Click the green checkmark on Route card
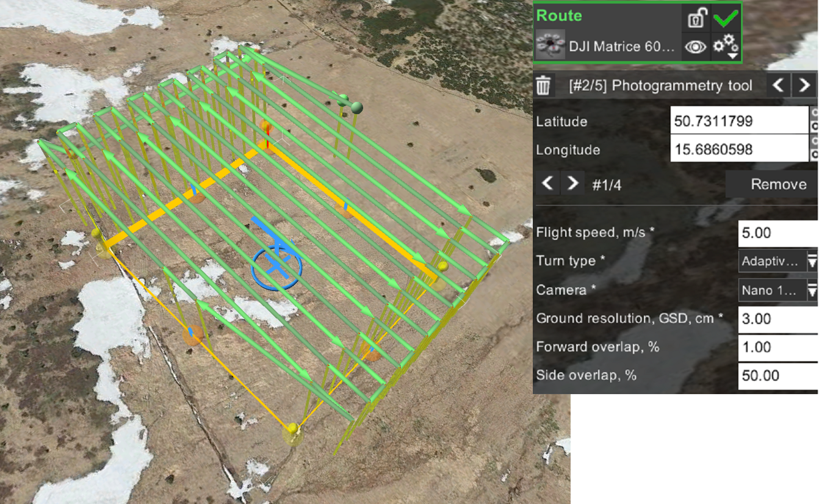Image resolution: width=819 pixels, height=504 pixels. (x=726, y=18)
